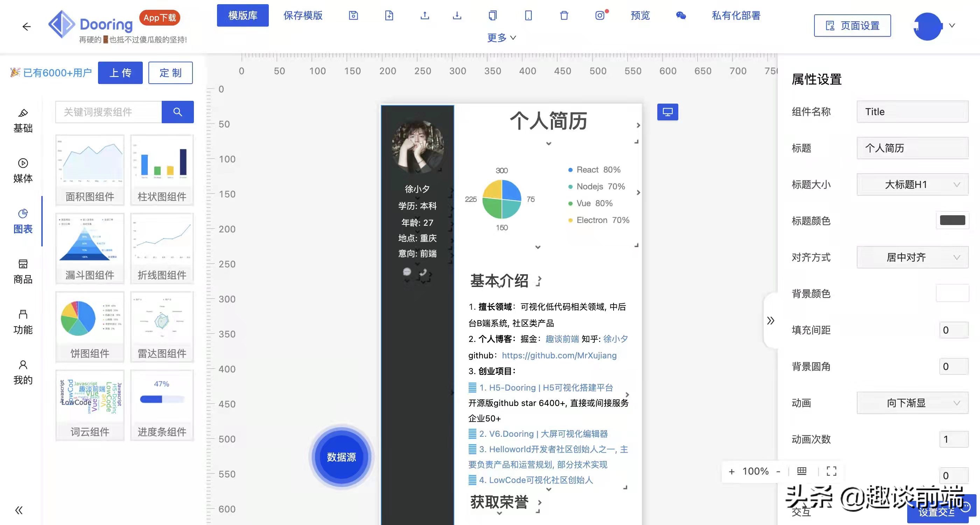
Task: Open the github.com/MrXujiang link
Action: tap(559, 355)
